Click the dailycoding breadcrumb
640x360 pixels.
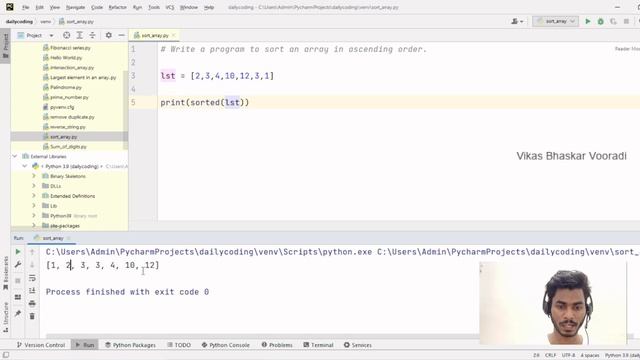[19, 21]
